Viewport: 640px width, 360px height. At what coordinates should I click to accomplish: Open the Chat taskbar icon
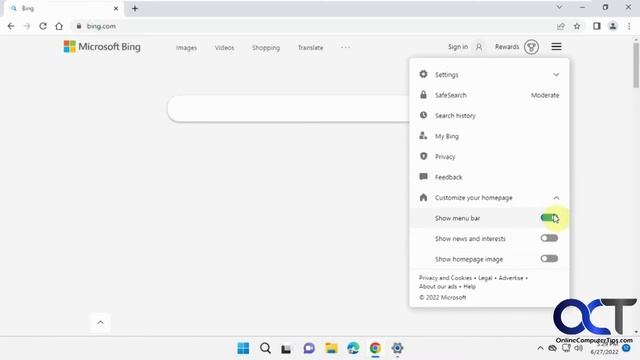(x=309, y=348)
